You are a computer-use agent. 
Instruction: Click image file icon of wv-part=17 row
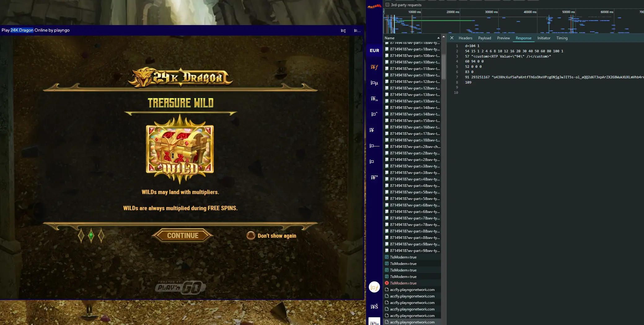point(387,134)
